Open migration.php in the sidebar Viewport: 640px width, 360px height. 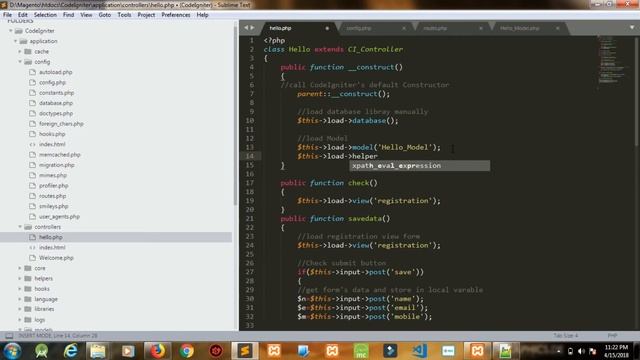coord(57,165)
